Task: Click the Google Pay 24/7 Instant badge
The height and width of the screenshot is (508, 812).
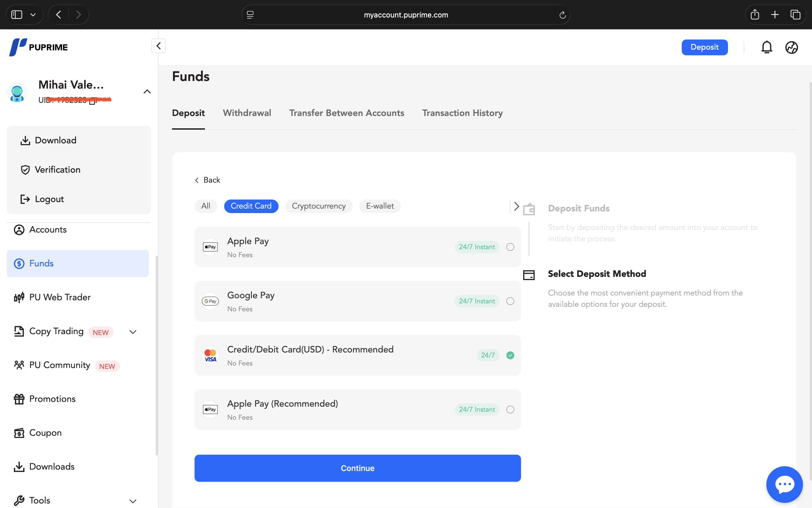Action: pos(477,301)
